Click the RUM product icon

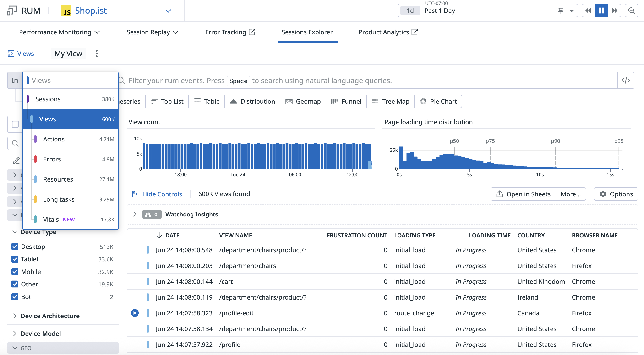[12, 11]
